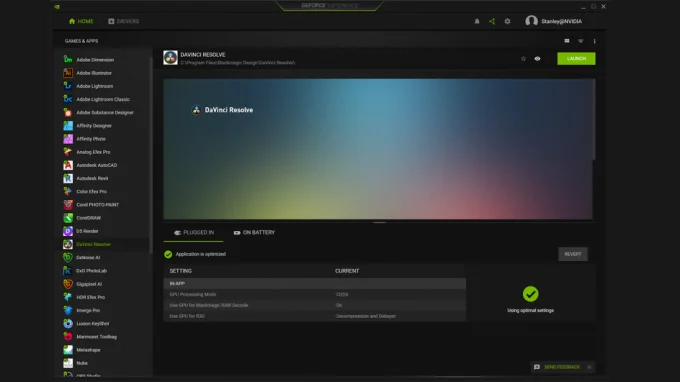
Task: Click Send Feedback
Action: [562, 367]
